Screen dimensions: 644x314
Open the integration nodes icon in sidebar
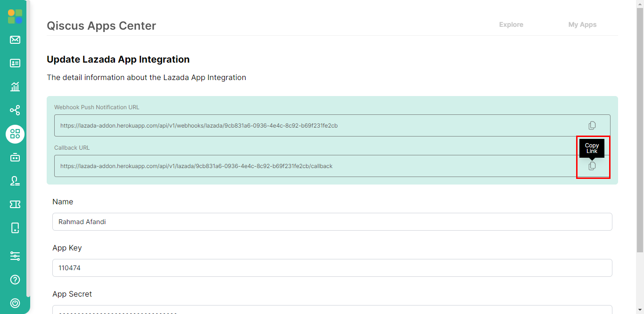(x=15, y=110)
